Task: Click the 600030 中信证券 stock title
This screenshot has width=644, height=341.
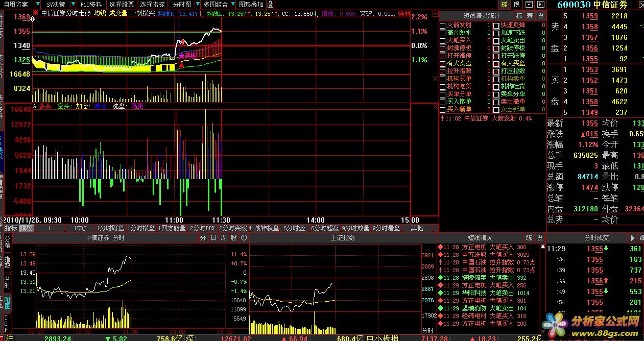Action: coord(592,5)
